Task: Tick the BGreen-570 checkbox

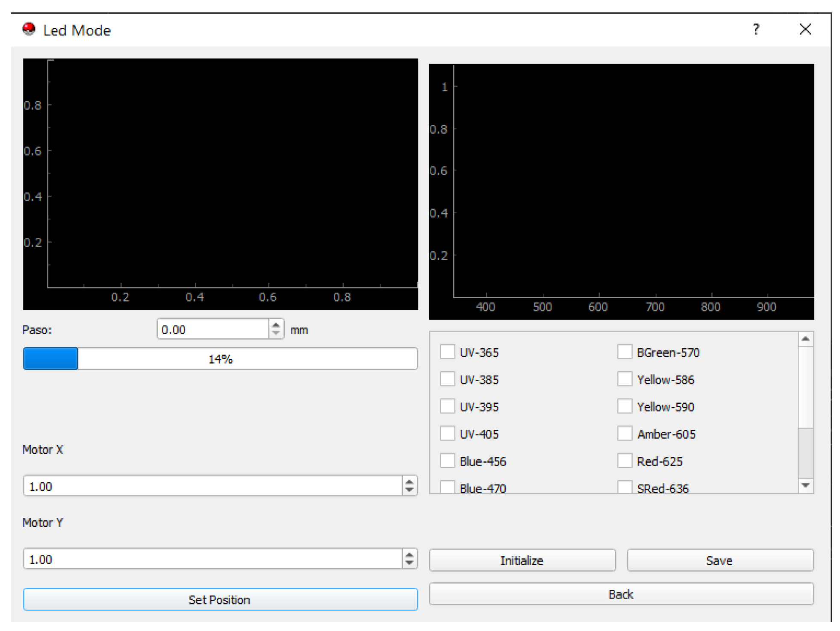Action: tap(624, 352)
